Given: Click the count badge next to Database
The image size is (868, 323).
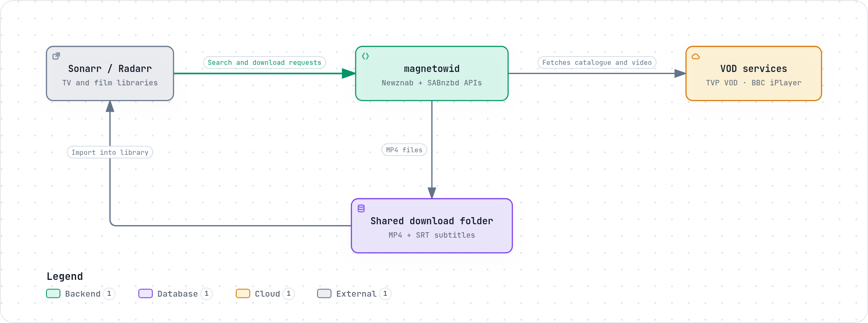Looking at the screenshot, I should (207, 294).
